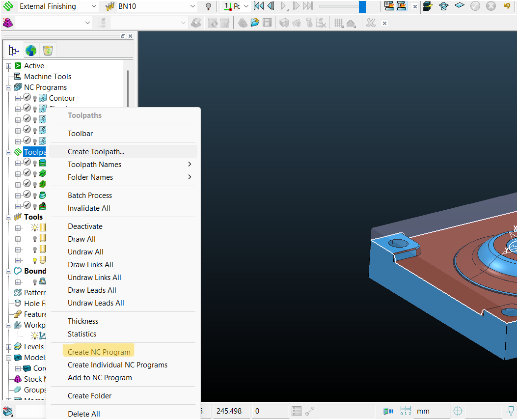The image size is (518, 420).
Task: Float the explorer panel using restore button
Action: 123,36
